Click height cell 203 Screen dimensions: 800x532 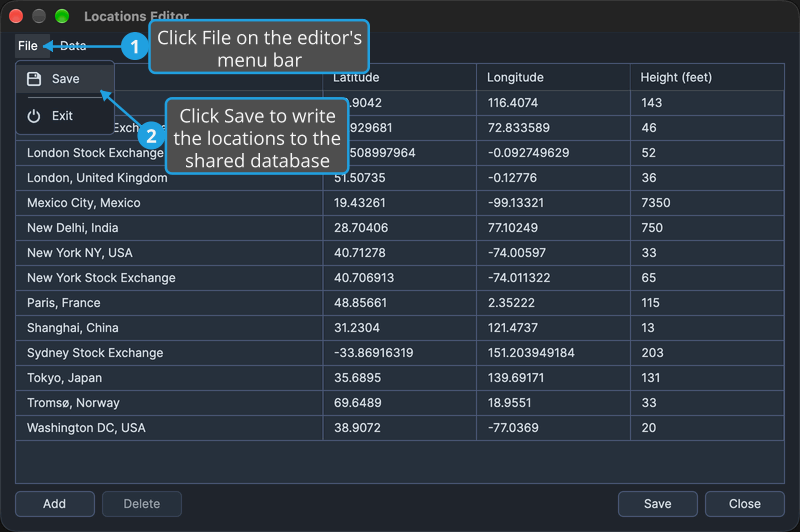click(x=707, y=352)
